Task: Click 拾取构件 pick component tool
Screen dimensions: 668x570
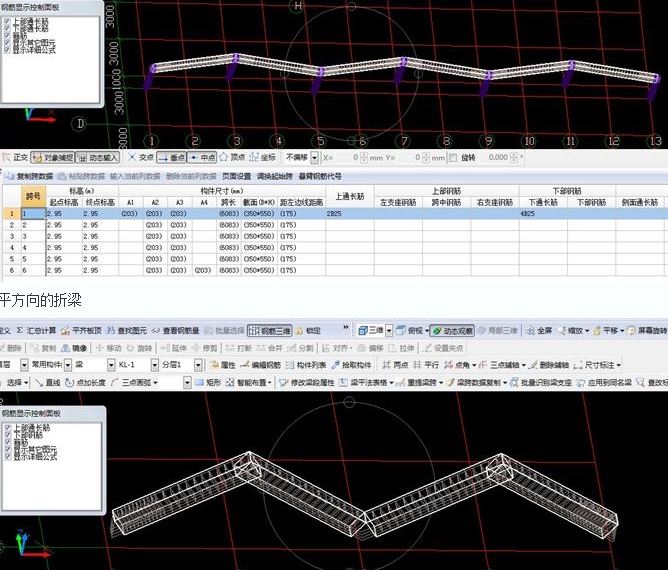Action: (352, 365)
